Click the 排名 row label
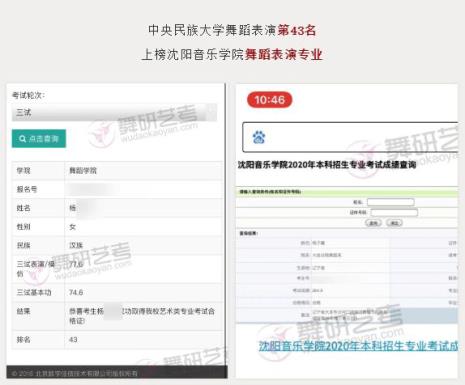This screenshot has width=465, height=385. point(23,340)
